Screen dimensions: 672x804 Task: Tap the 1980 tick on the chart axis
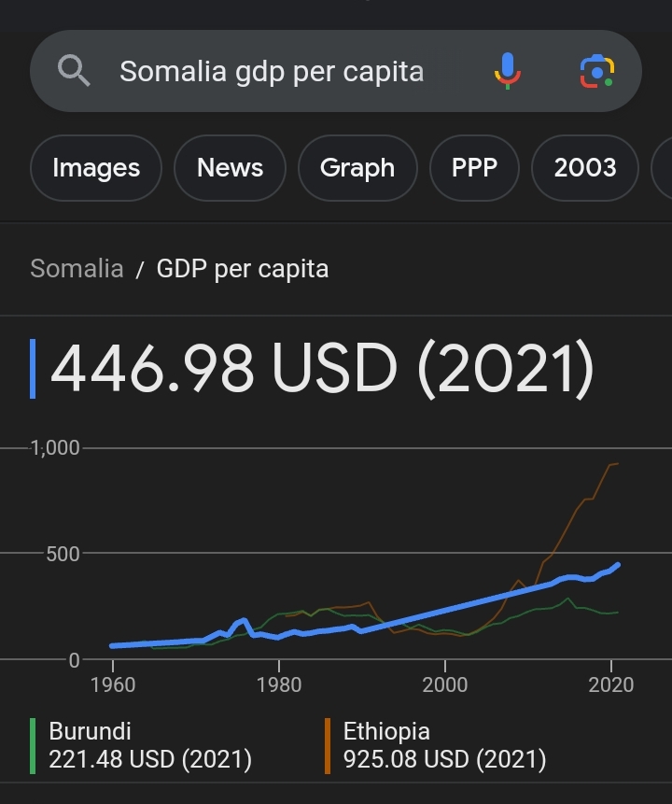[279, 684]
